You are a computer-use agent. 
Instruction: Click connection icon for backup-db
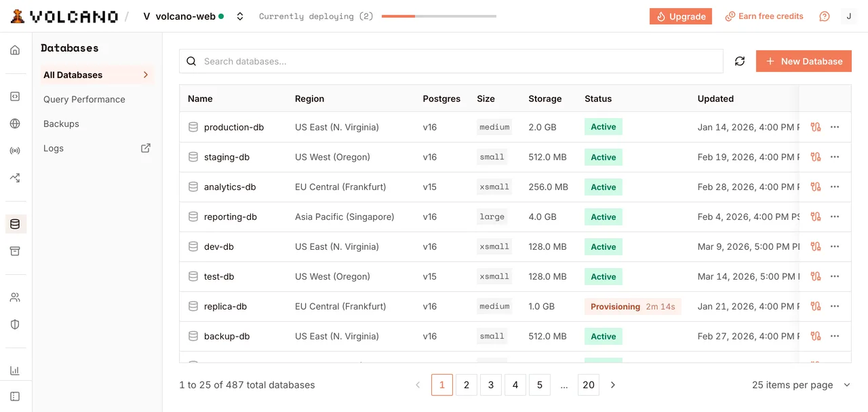pos(816,336)
